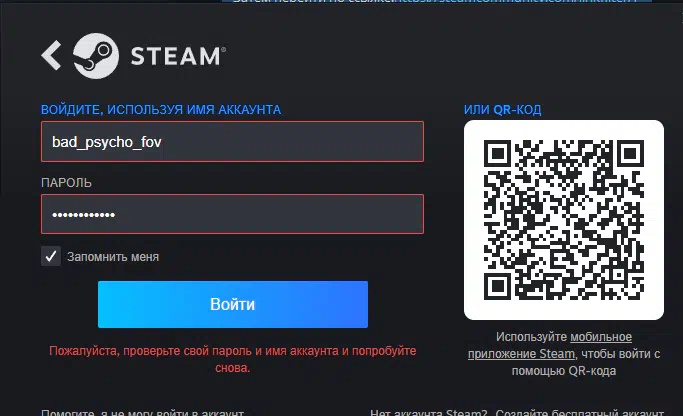The width and height of the screenshot is (683, 416).
Task: Click the ИЛИ QR-КОД heading
Action: coord(502,110)
